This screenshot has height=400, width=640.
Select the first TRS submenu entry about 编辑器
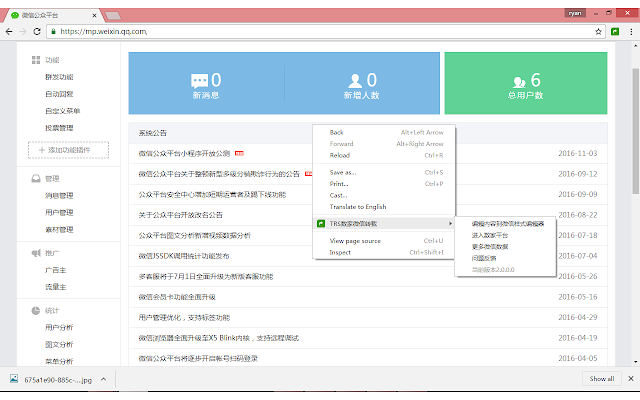[x=508, y=224]
